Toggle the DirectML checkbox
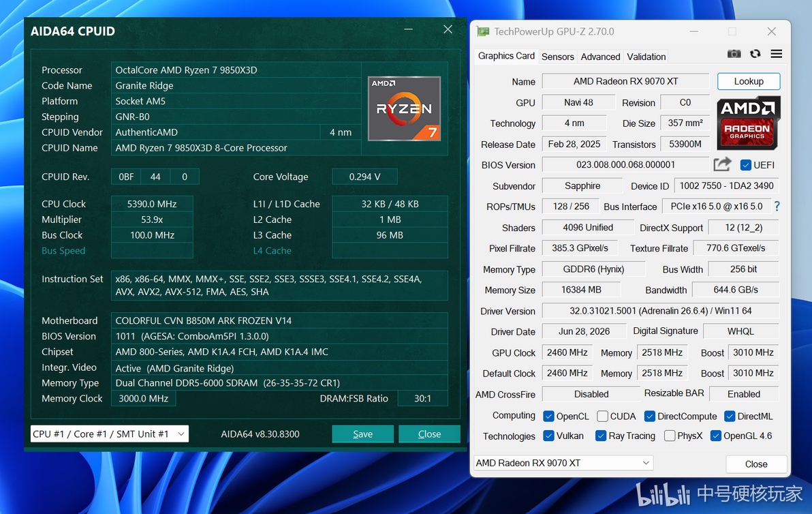812x514 pixels. tap(730, 416)
